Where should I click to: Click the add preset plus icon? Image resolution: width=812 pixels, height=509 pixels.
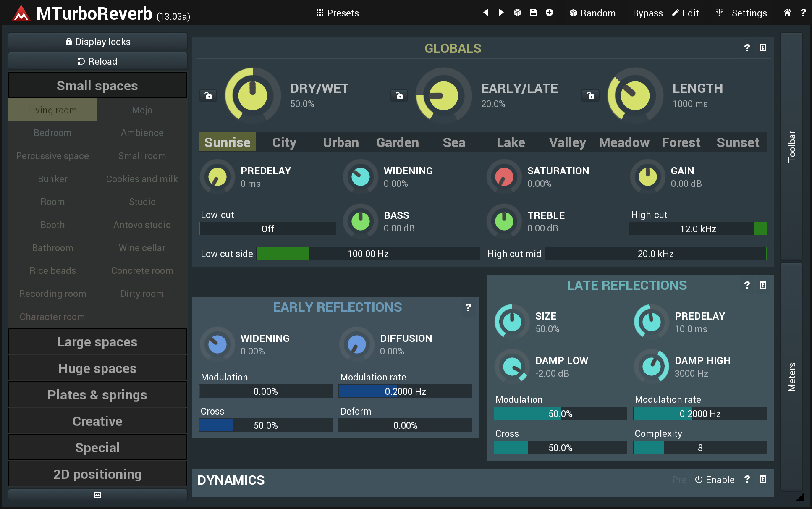[x=549, y=13]
